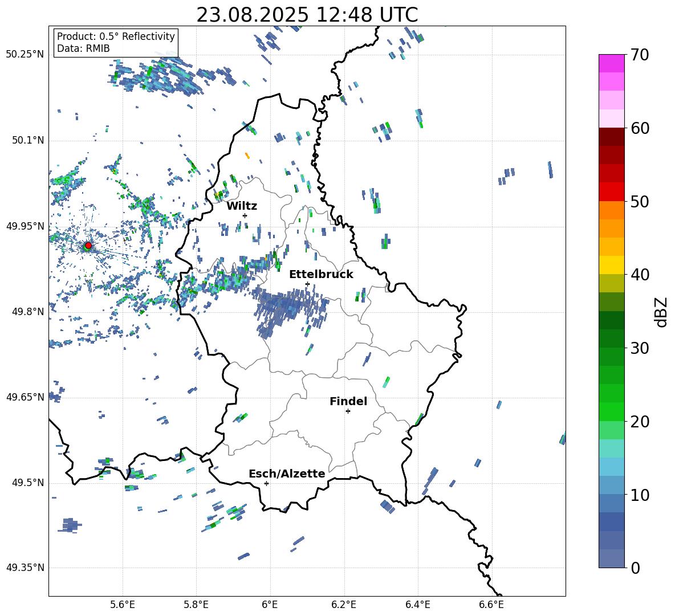Click the Ettelbruck city label
Viewport: 675px width, 616px height.
coord(321,275)
